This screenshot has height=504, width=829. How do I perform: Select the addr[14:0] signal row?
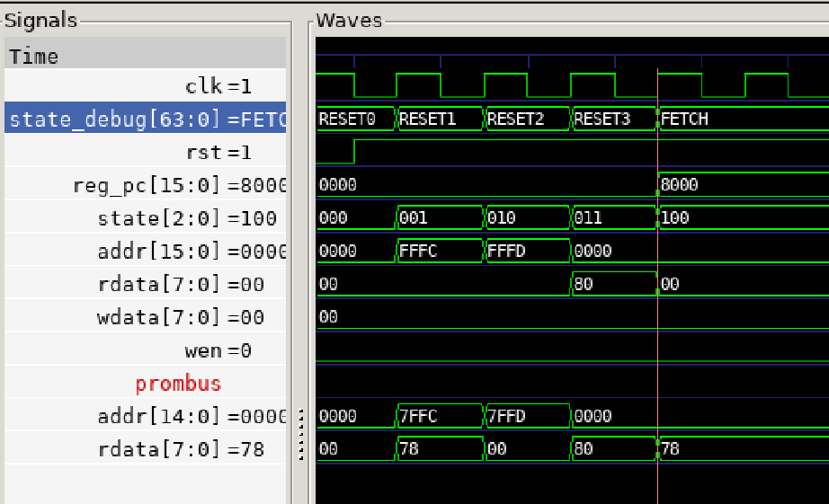(x=146, y=416)
